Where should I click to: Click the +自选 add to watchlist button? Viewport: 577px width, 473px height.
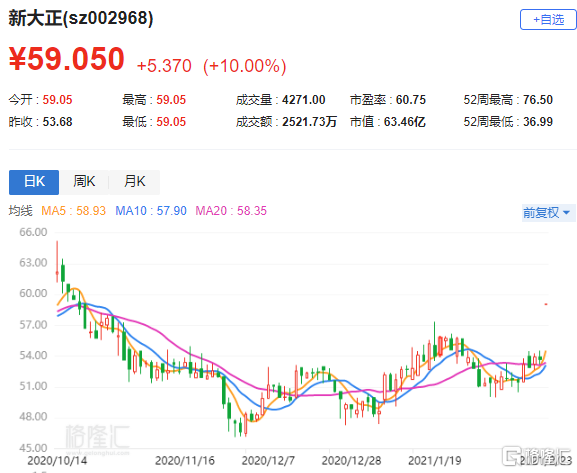(x=548, y=19)
